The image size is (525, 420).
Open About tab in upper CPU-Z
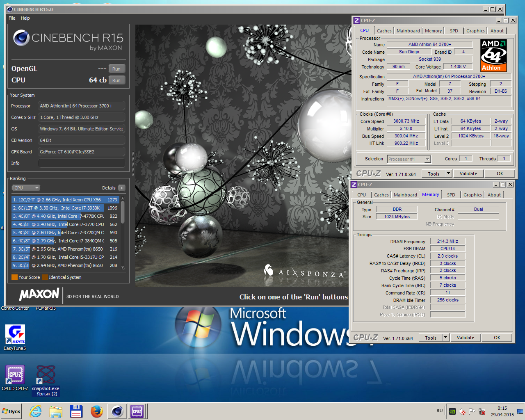coord(497,31)
